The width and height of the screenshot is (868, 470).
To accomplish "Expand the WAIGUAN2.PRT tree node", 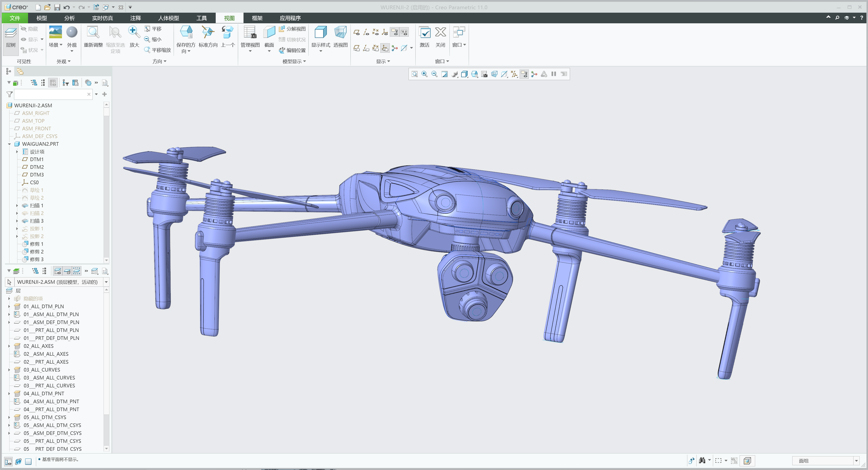I will [9, 144].
